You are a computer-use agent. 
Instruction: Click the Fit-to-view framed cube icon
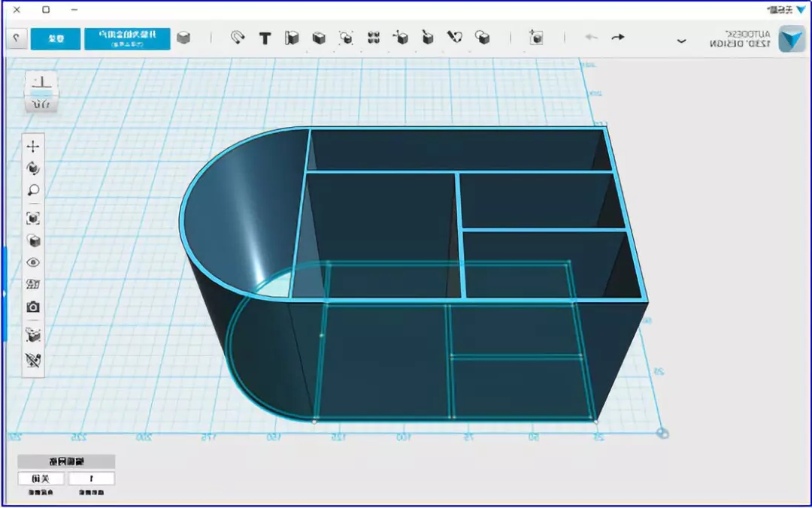click(x=33, y=218)
